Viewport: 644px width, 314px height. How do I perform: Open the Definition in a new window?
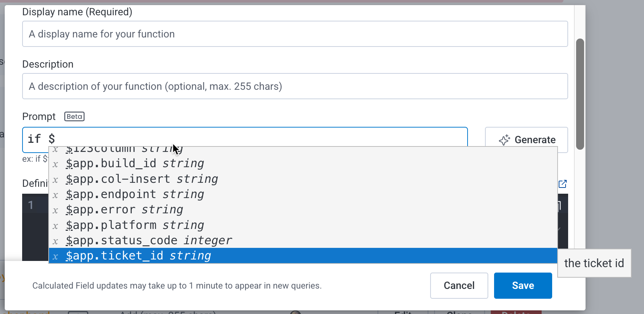click(x=562, y=184)
